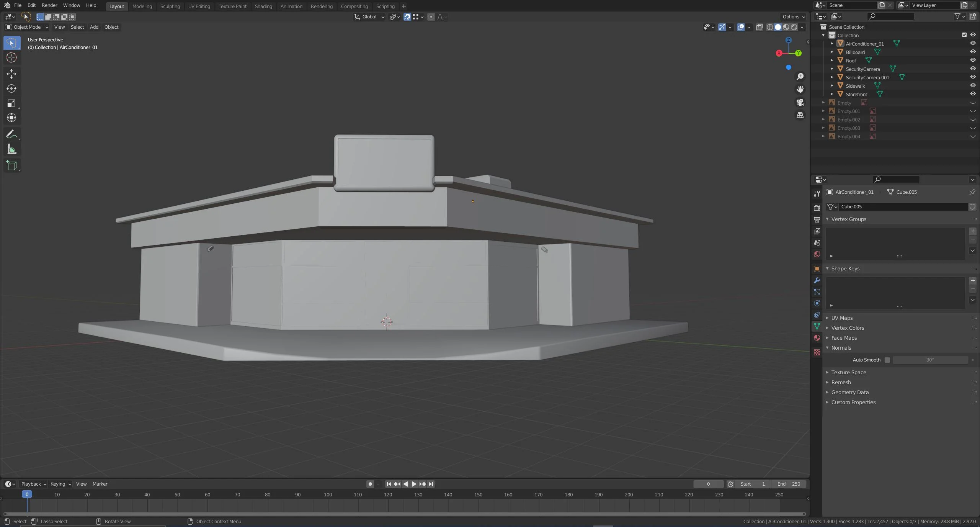Pin the properties editor context

[x=972, y=192]
